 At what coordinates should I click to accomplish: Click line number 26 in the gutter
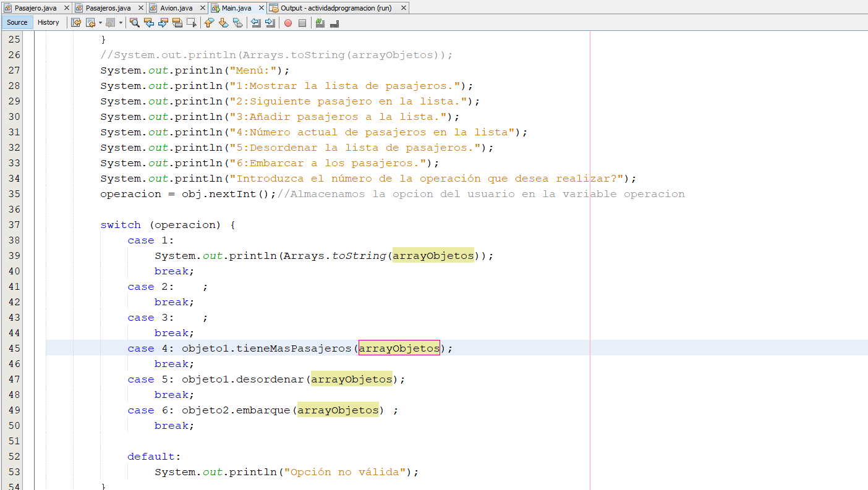14,55
